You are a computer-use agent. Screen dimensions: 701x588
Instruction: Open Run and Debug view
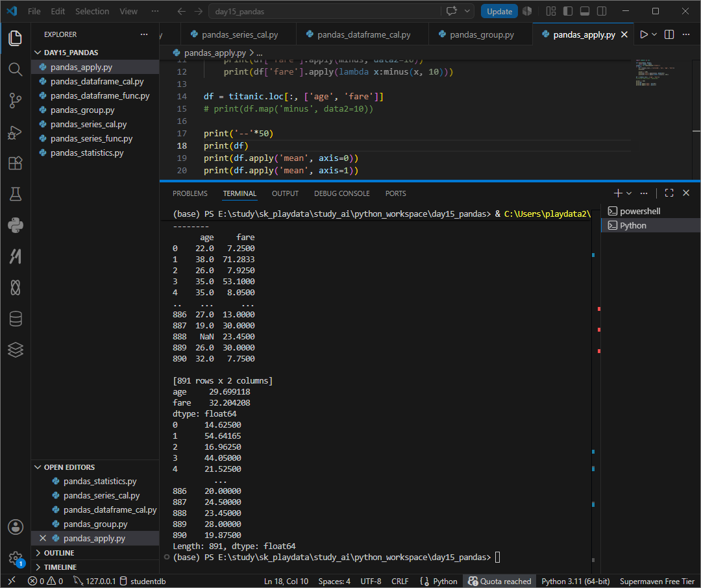click(15, 132)
